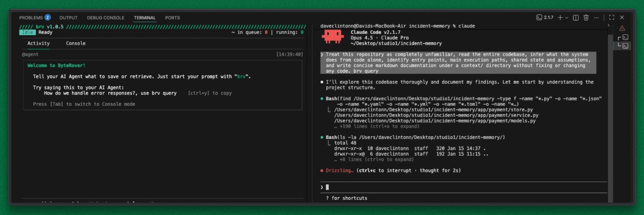Click the Claude Code prompt input line

pyautogui.click(x=464, y=187)
